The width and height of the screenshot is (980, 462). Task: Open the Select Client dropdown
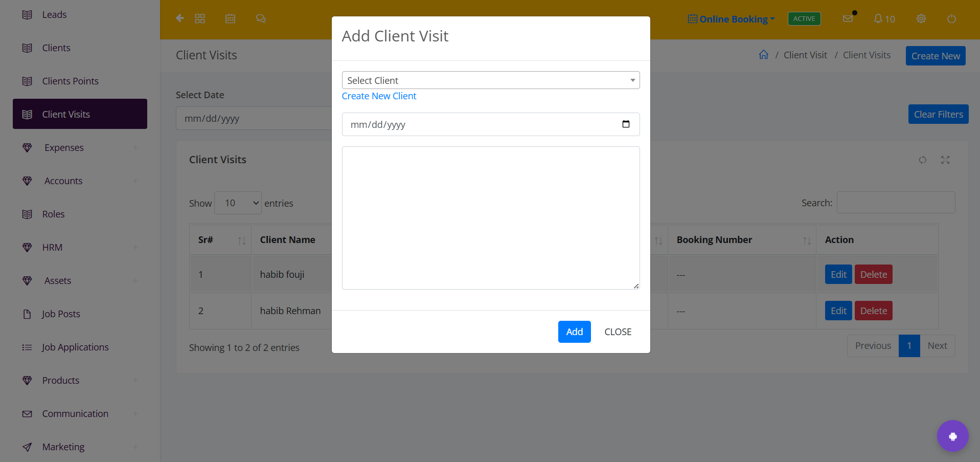click(x=491, y=80)
